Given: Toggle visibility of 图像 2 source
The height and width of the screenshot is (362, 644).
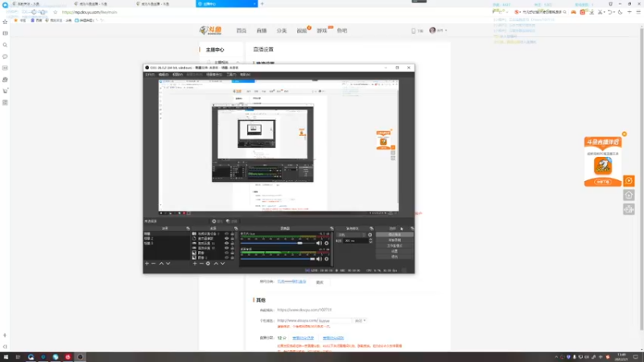Looking at the screenshot, I should click(x=226, y=257).
